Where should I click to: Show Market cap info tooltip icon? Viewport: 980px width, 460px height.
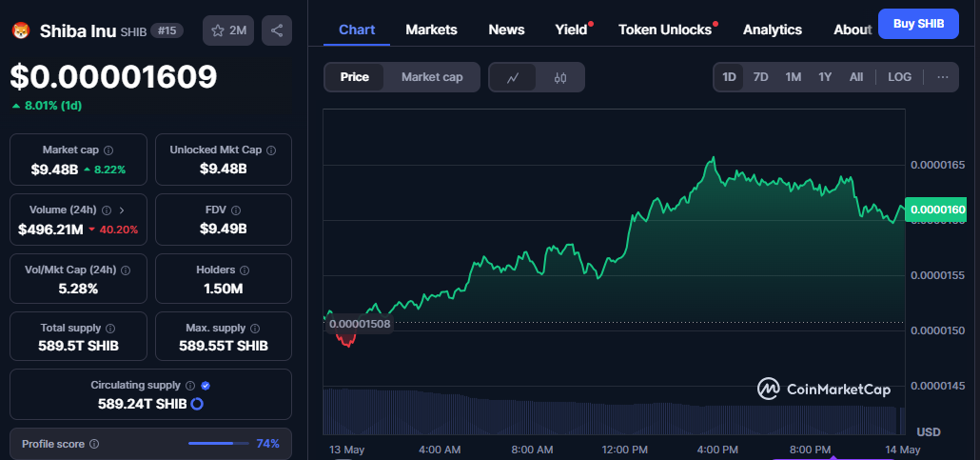point(108,150)
